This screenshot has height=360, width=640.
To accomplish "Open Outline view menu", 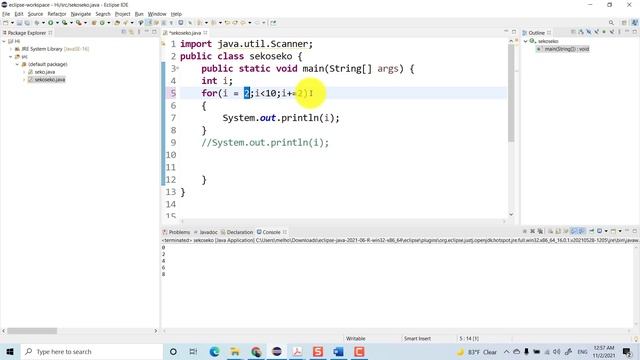I will pos(619,32).
